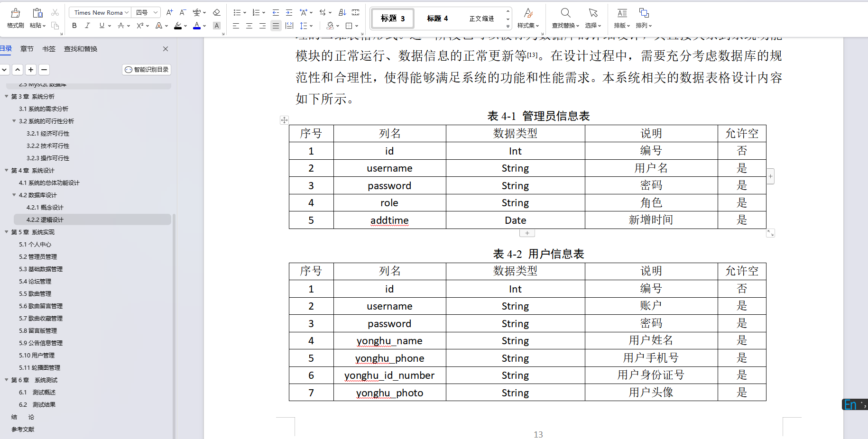
Task: Expand the styles gallery more arrow
Action: [x=508, y=27]
